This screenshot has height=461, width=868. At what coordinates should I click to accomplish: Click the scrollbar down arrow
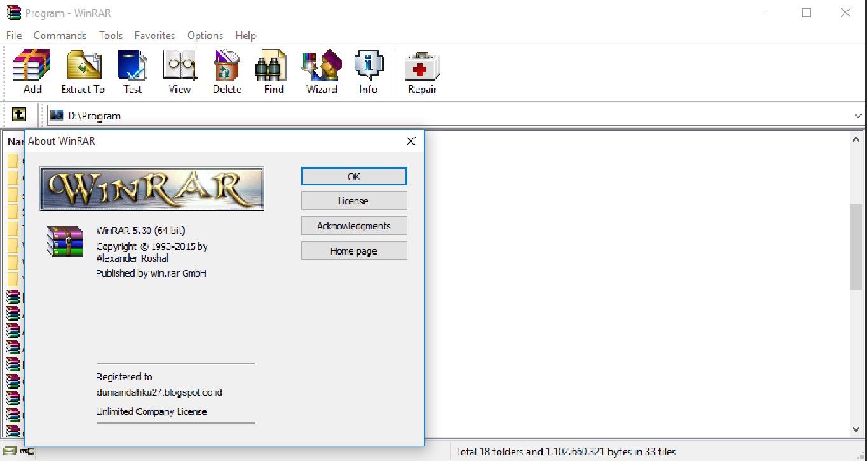click(857, 430)
